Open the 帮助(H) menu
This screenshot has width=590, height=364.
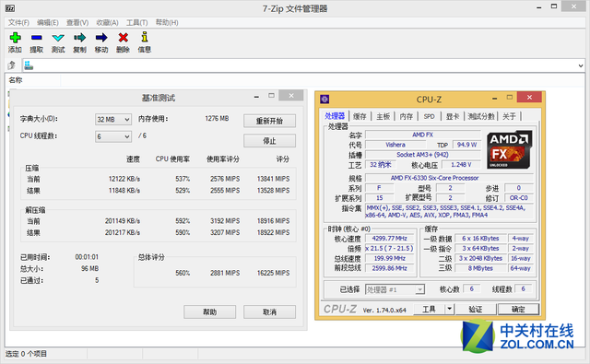coord(167,22)
